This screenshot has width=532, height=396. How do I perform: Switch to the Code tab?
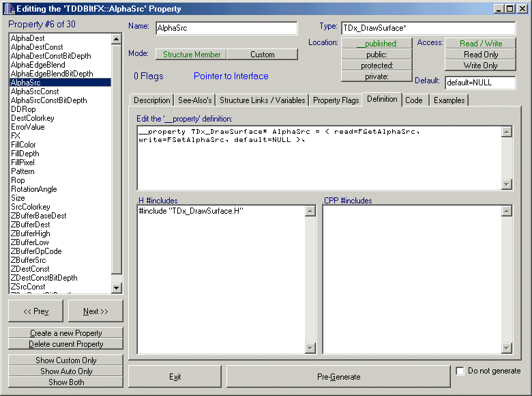413,100
